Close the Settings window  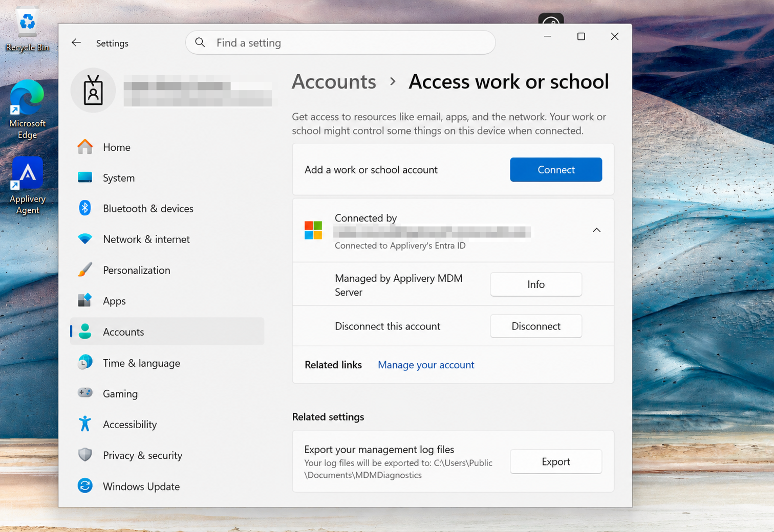[x=615, y=36]
